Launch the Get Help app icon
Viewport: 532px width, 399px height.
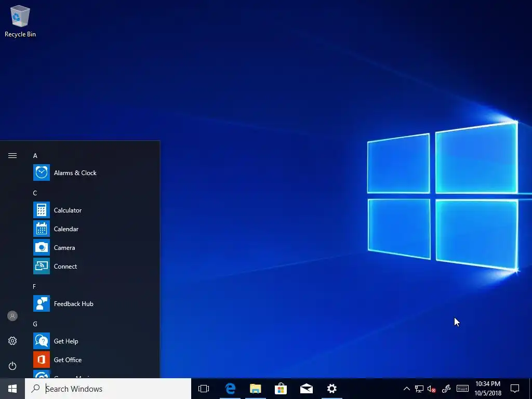click(x=42, y=341)
